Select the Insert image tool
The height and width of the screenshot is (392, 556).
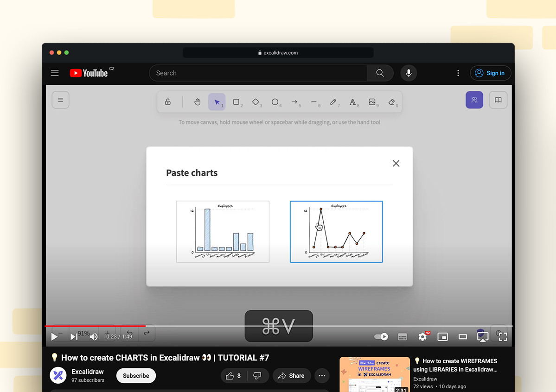[372, 102]
